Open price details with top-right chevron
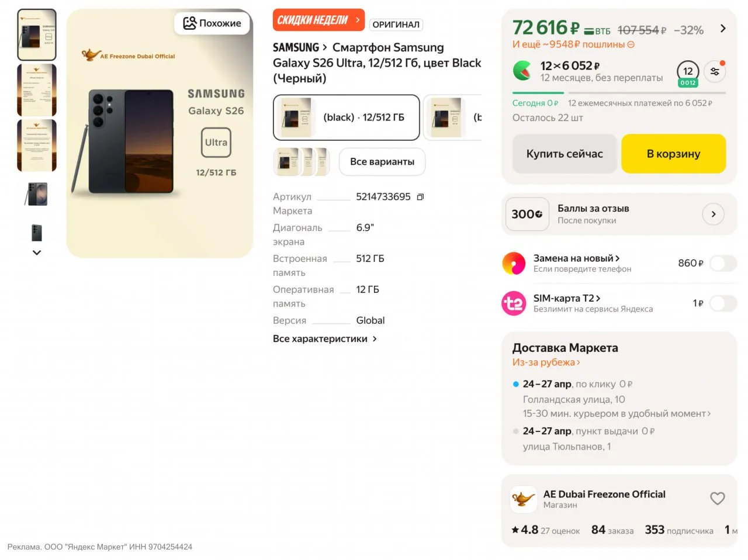This screenshot has height=560, width=748. [x=723, y=28]
